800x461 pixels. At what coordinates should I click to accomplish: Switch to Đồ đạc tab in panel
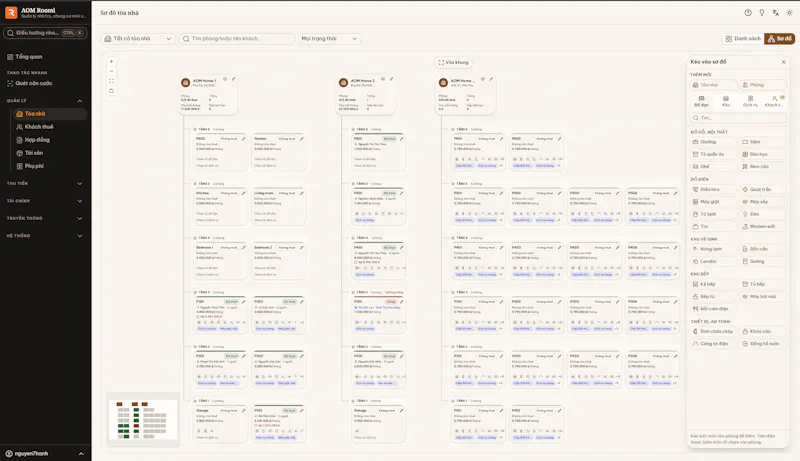702,101
